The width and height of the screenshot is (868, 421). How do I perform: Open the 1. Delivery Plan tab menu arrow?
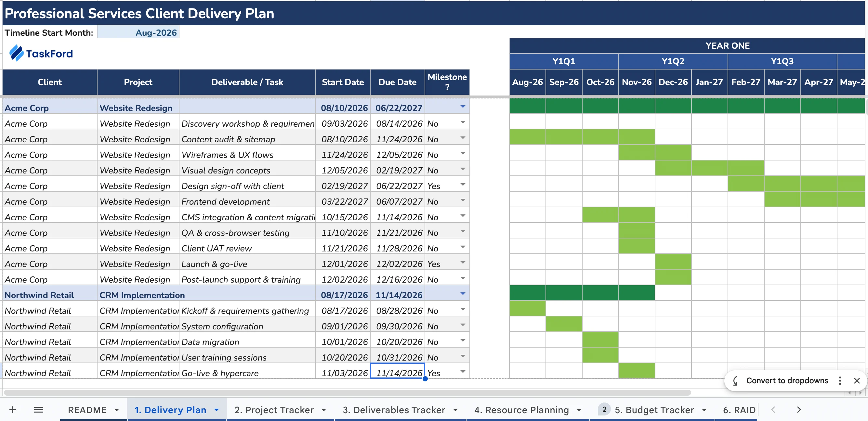coord(217,410)
